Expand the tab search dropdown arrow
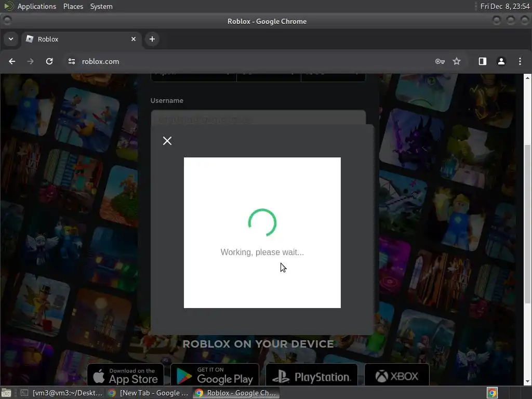 coord(11,39)
